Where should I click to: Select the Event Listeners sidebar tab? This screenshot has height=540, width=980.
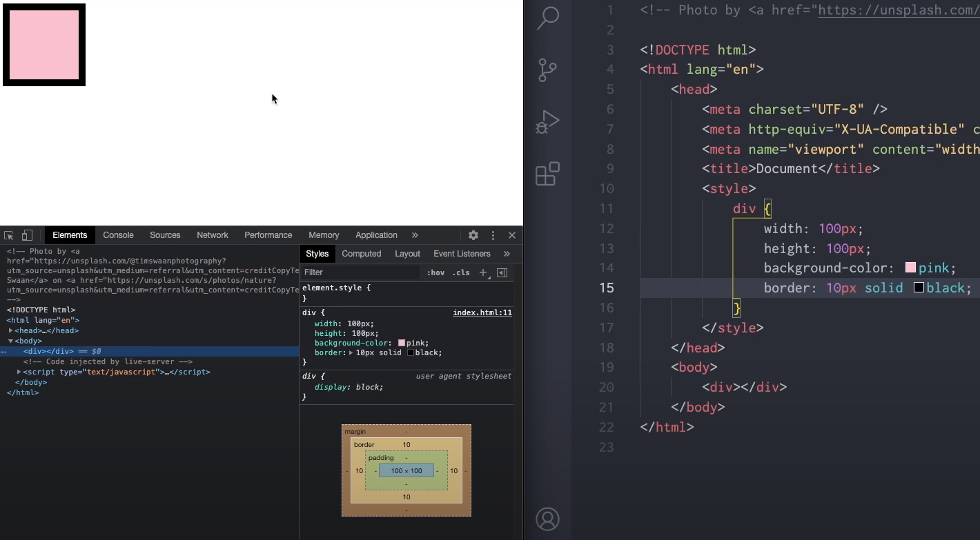[462, 254]
